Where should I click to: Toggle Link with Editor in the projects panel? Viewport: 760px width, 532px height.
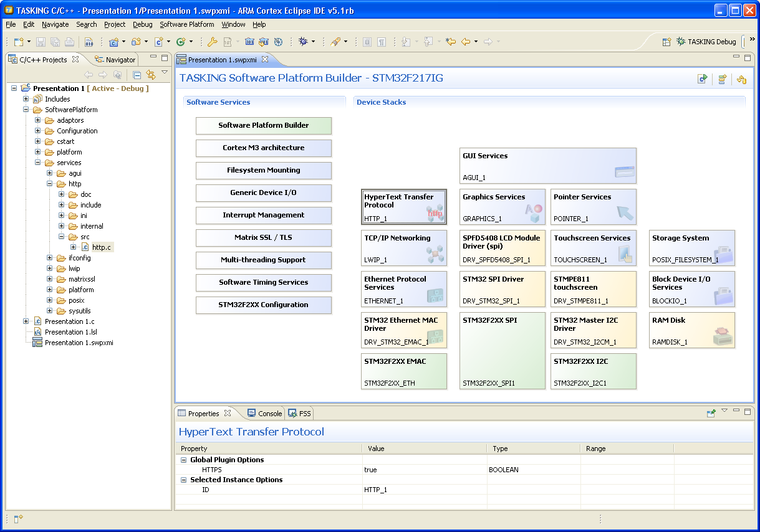point(150,75)
